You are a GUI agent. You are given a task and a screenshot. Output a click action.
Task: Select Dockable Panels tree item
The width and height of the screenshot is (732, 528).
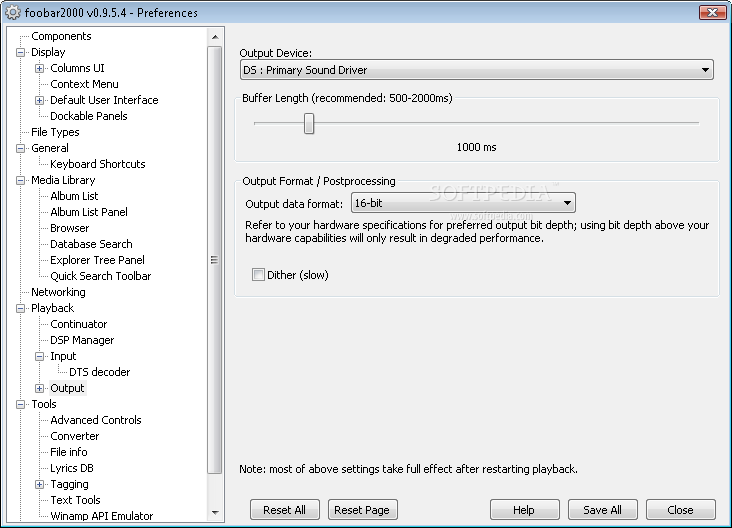click(89, 116)
